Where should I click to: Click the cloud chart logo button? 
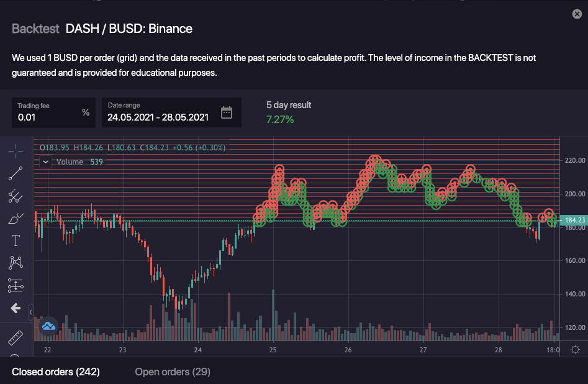pos(48,326)
